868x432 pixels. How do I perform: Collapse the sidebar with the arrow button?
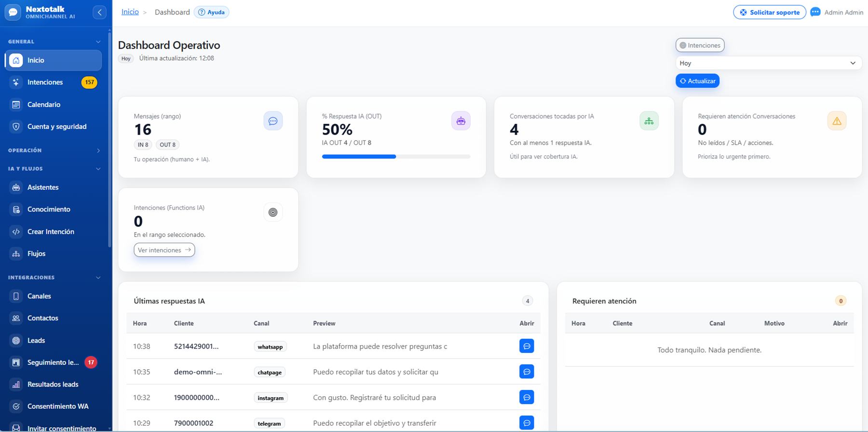coord(99,12)
